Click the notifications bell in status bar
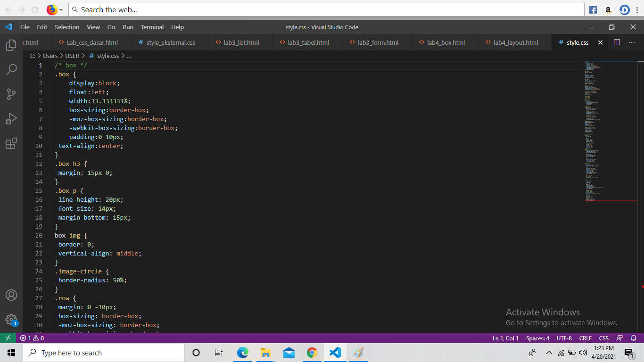The height and width of the screenshot is (362, 644). coord(634,338)
